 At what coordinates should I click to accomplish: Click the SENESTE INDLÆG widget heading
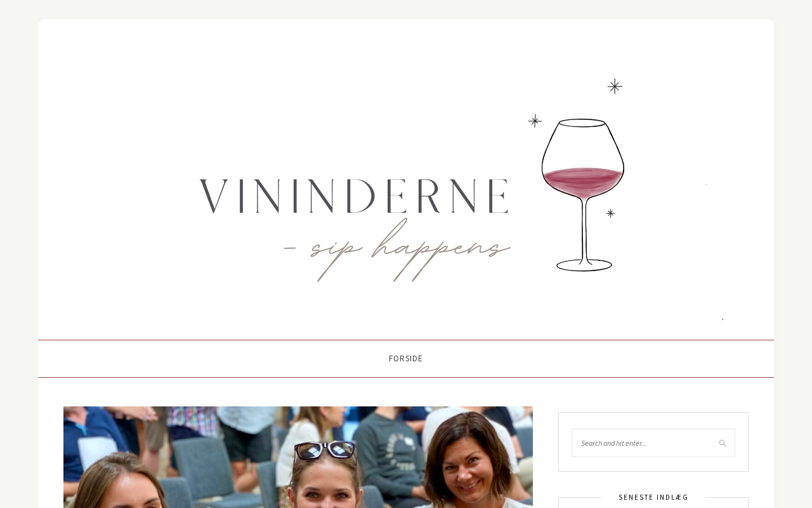point(653,497)
